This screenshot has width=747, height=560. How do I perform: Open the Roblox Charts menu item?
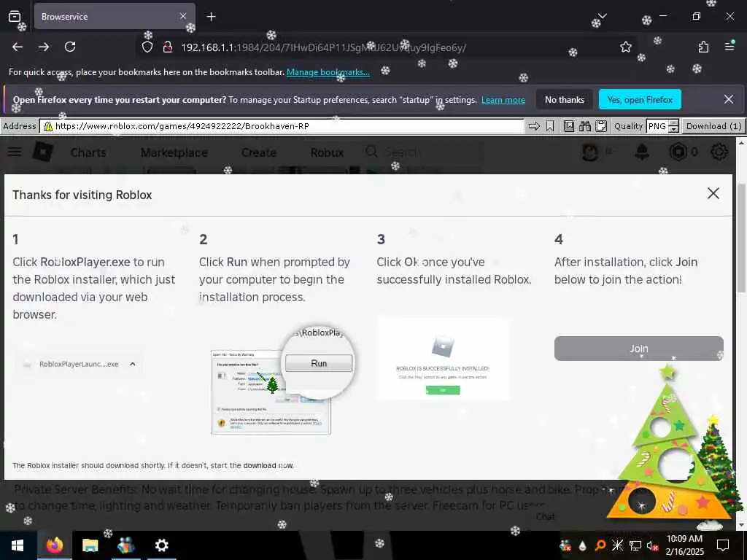coord(88,152)
